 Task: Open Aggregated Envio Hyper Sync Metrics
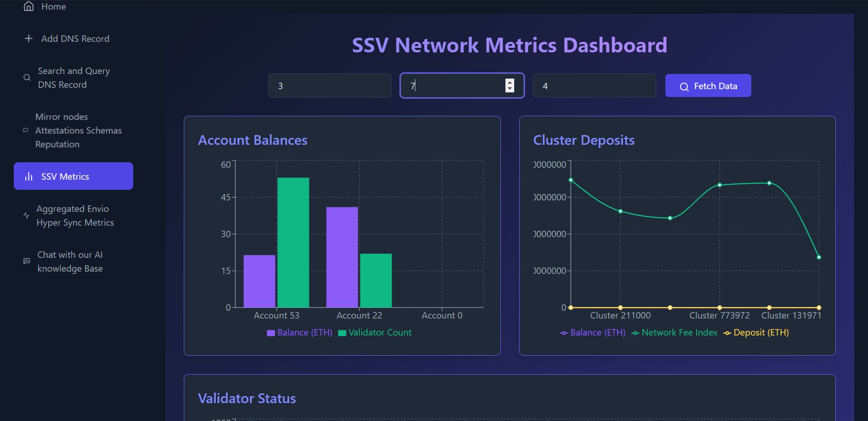74,216
